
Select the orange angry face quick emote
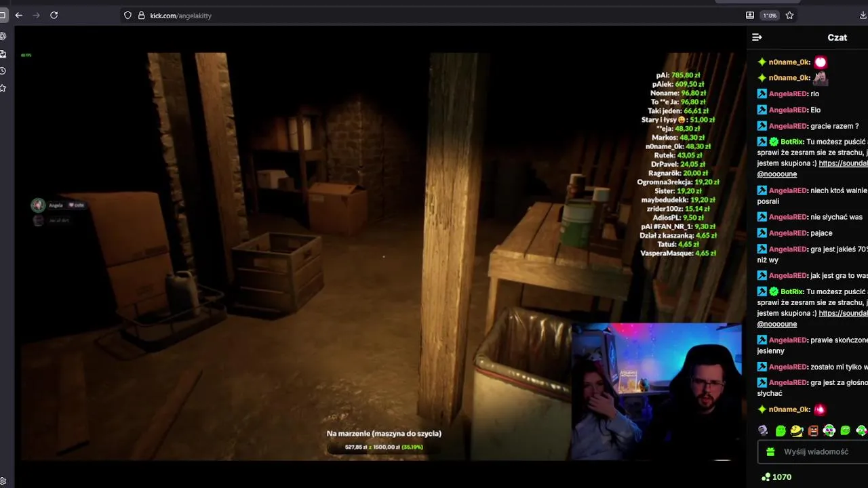point(813,430)
